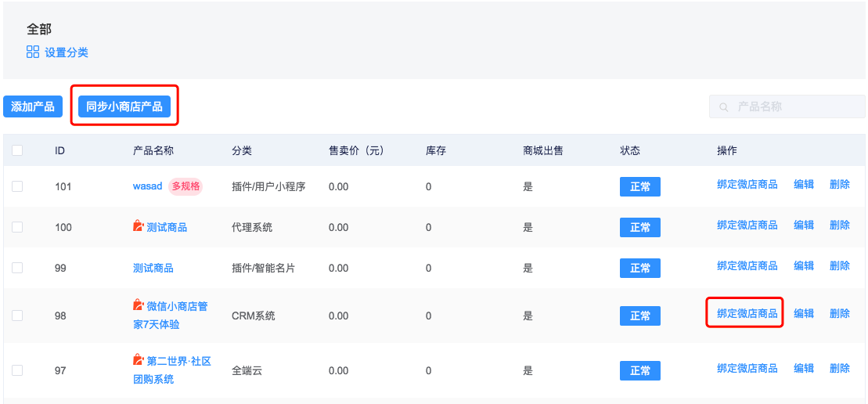Viewport: 868px width, 404px height.
Task: Click 编辑 for product 100
Action: pyautogui.click(x=804, y=225)
